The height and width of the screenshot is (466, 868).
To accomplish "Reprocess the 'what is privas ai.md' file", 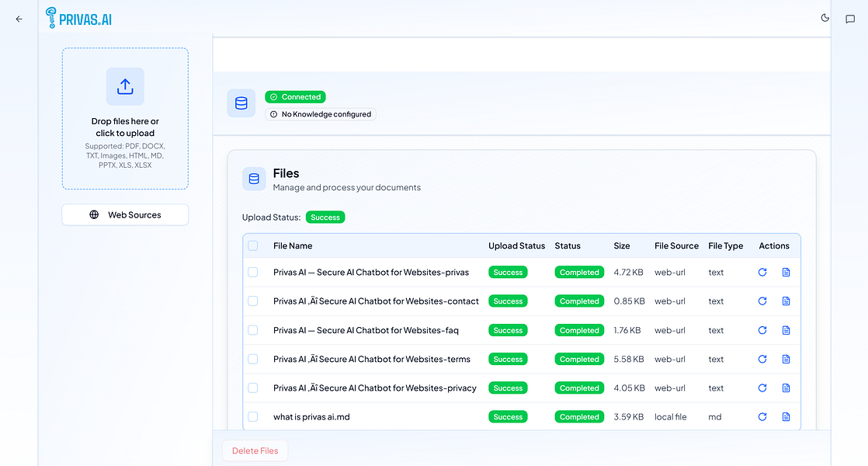I will pos(762,417).
